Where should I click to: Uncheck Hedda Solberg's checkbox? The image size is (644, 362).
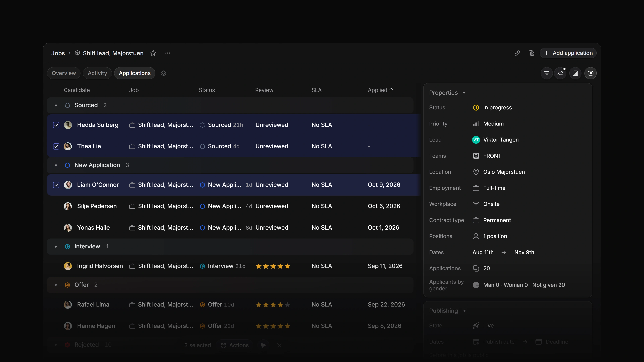click(56, 125)
